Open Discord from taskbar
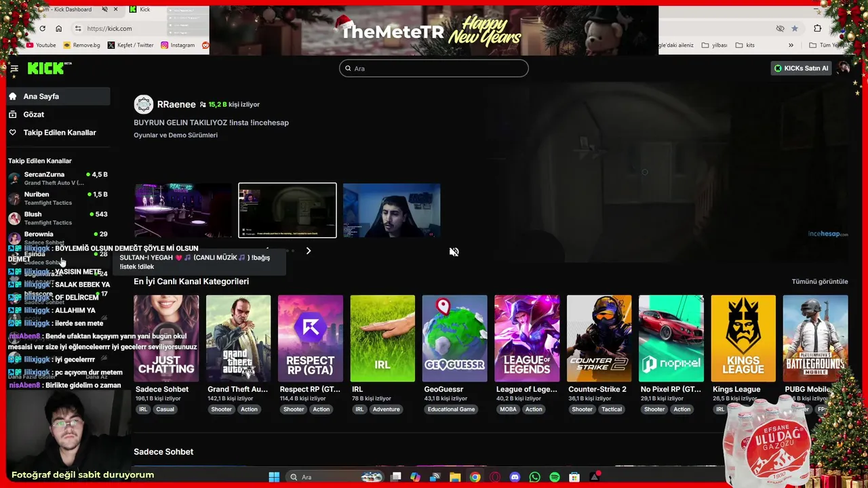868x488 pixels. [515, 477]
